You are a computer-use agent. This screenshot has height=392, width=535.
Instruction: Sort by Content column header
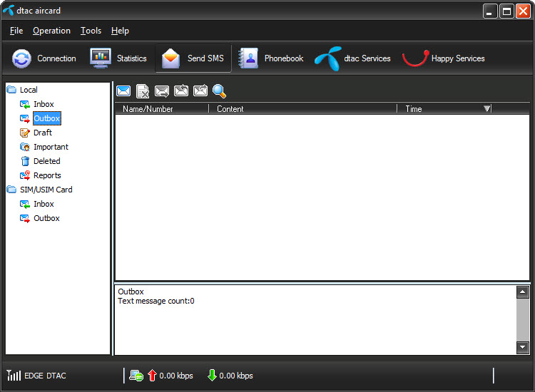tap(303, 109)
